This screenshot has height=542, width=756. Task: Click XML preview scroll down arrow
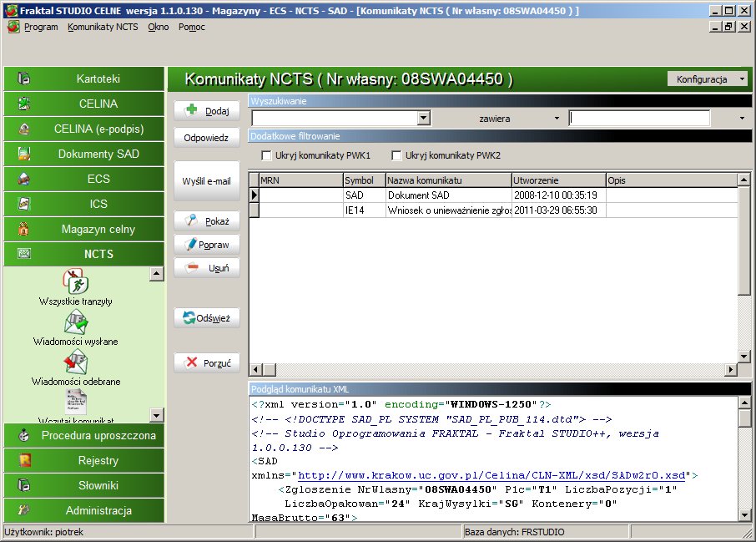(x=744, y=515)
